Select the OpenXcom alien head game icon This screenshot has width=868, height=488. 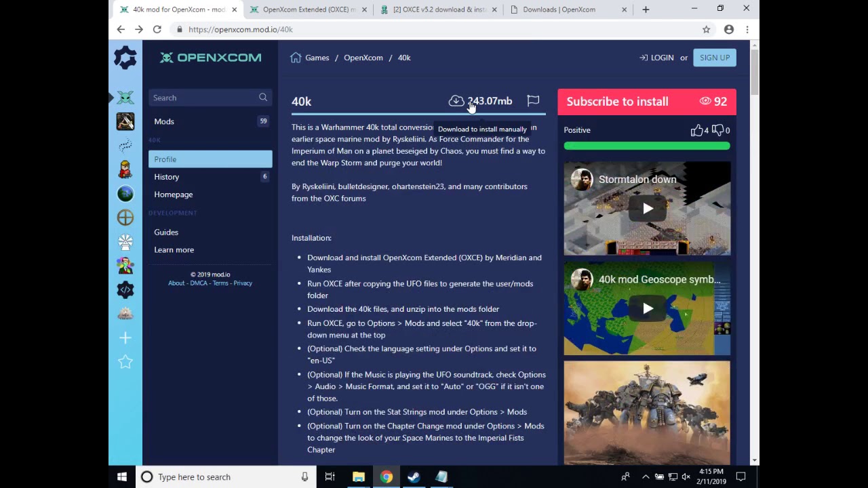(x=125, y=98)
